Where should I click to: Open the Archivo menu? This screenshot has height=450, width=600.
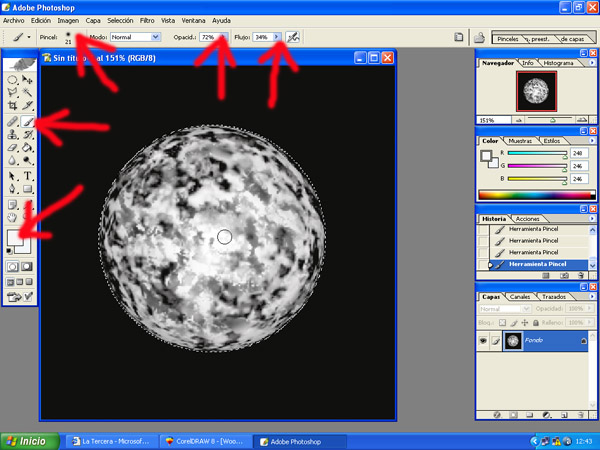coord(14,21)
